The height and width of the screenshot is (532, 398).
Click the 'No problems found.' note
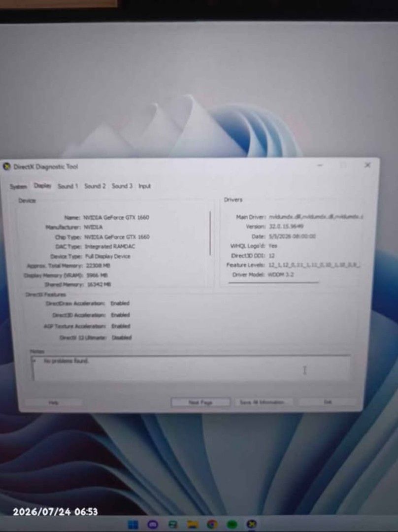(x=66, y=361)
